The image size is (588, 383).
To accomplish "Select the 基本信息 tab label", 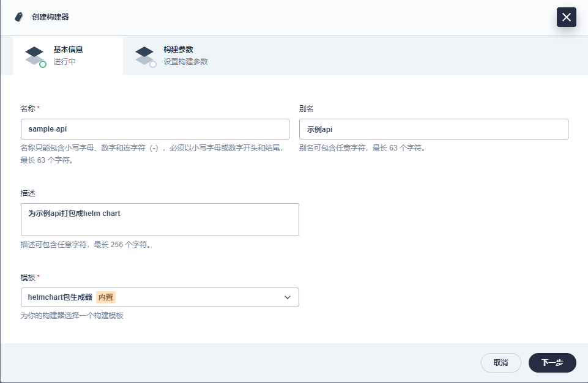I will [68, 50].
